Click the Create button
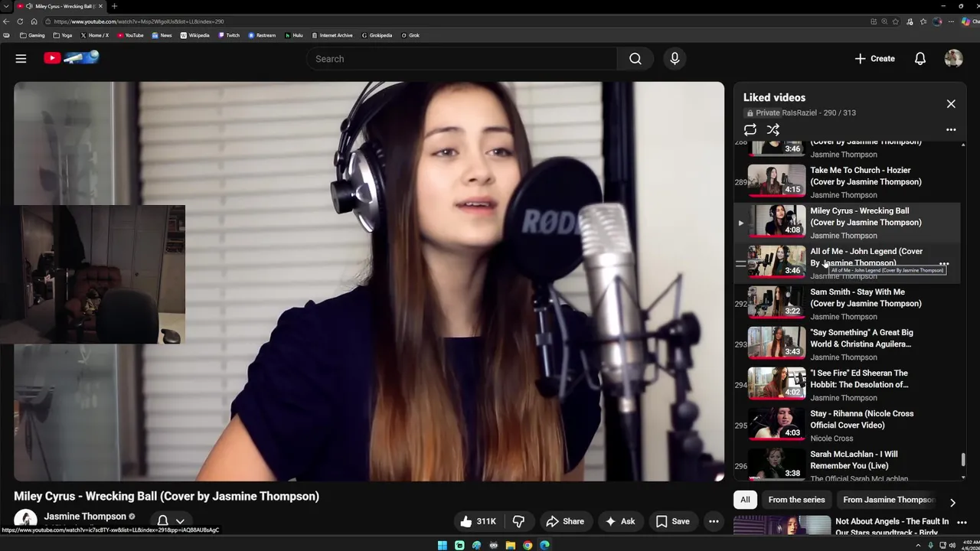Screen dimensions: 980x551 (874, 58)
